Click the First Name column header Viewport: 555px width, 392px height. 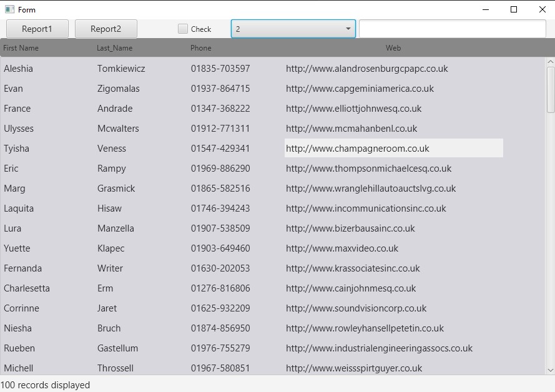pyautogui.click(x=21, y=47)
